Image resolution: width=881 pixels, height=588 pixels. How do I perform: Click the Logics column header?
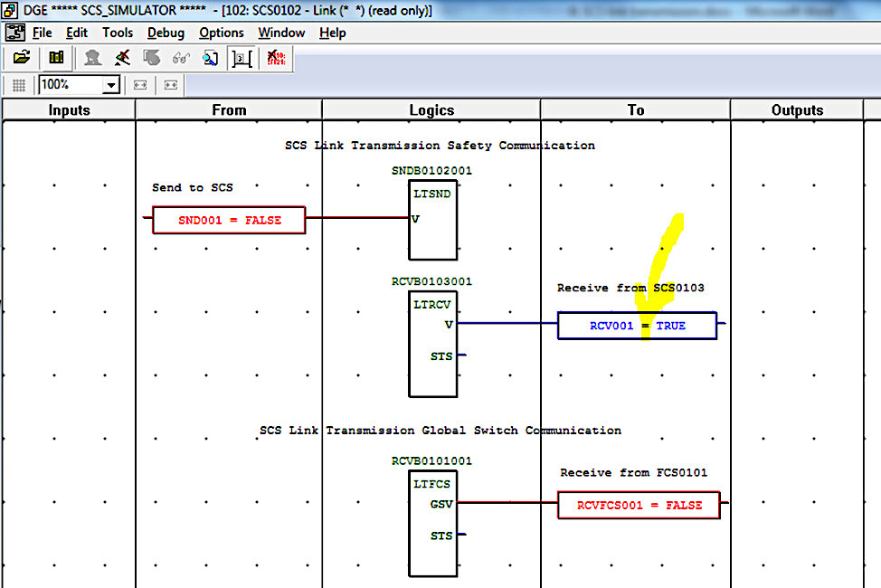click(431, 110)
